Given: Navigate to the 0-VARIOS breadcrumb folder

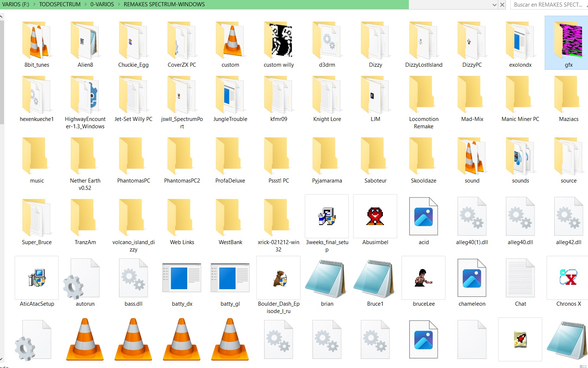Looking at the screenshot, I should [102, 4].
